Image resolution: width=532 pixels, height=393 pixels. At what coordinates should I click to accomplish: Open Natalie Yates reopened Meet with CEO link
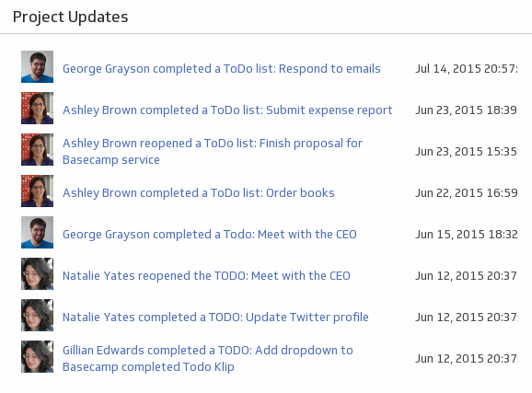[206, 276]
